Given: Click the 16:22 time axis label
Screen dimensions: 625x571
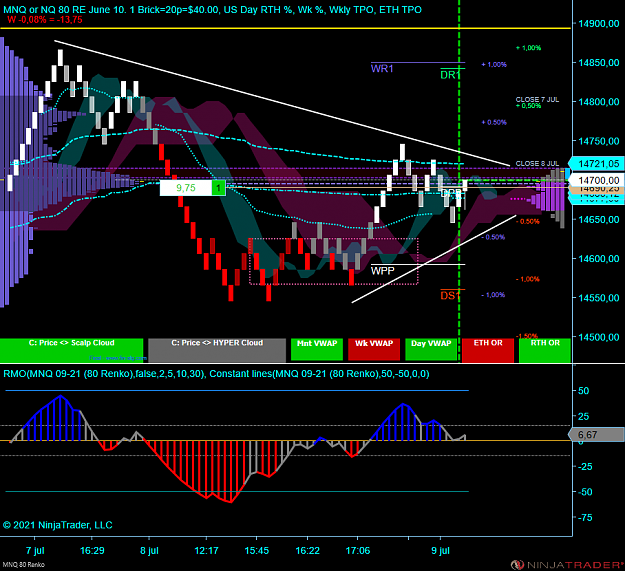Looking at the screenshot, I should tap(307, 551).
